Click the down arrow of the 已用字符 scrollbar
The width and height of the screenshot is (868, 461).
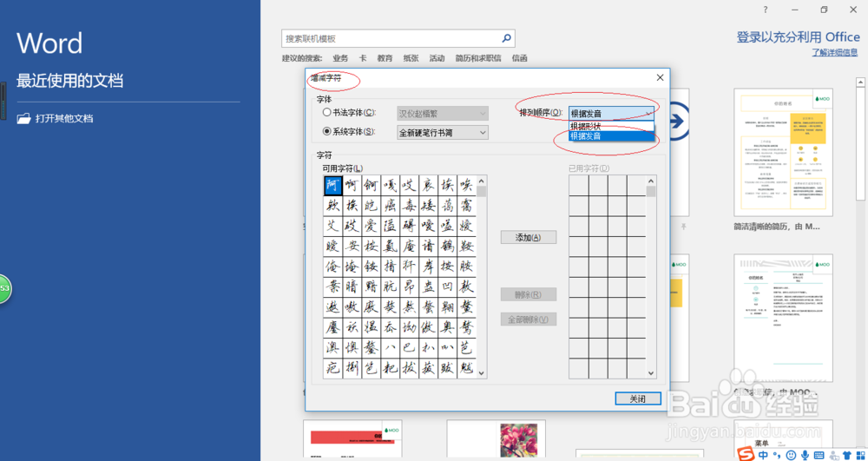click(651, 373)
